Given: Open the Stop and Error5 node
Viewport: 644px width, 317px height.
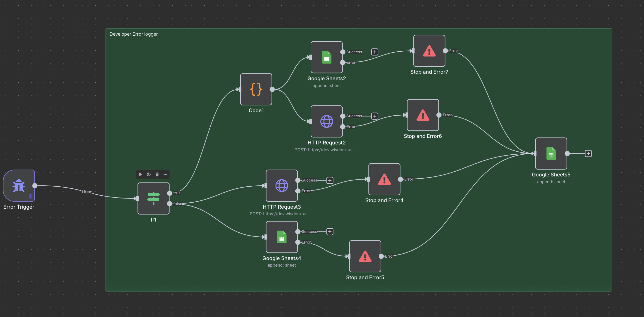Looking at the screenshot, I should (365, 256).
